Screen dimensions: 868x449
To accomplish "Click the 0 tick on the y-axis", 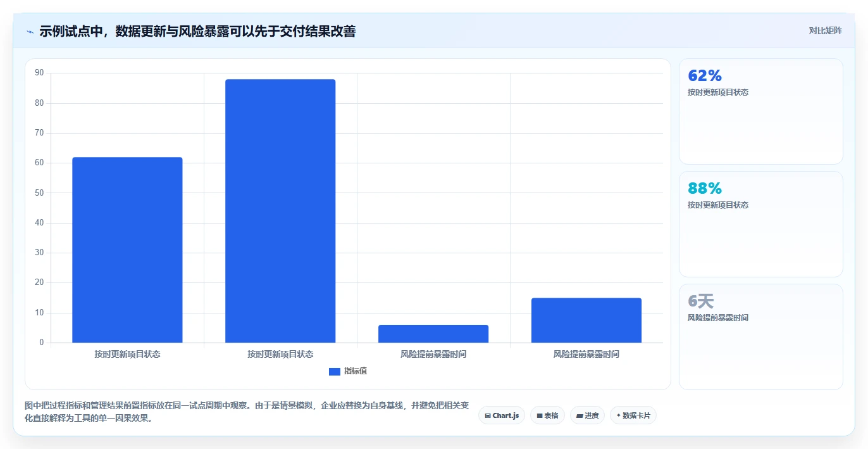I will tap(42, 343).
